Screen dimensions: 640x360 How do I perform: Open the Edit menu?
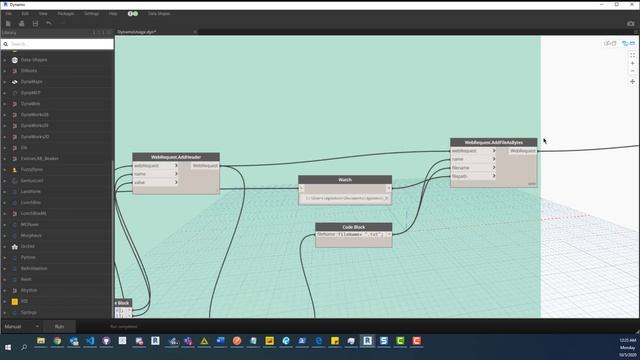pos(25,13)
